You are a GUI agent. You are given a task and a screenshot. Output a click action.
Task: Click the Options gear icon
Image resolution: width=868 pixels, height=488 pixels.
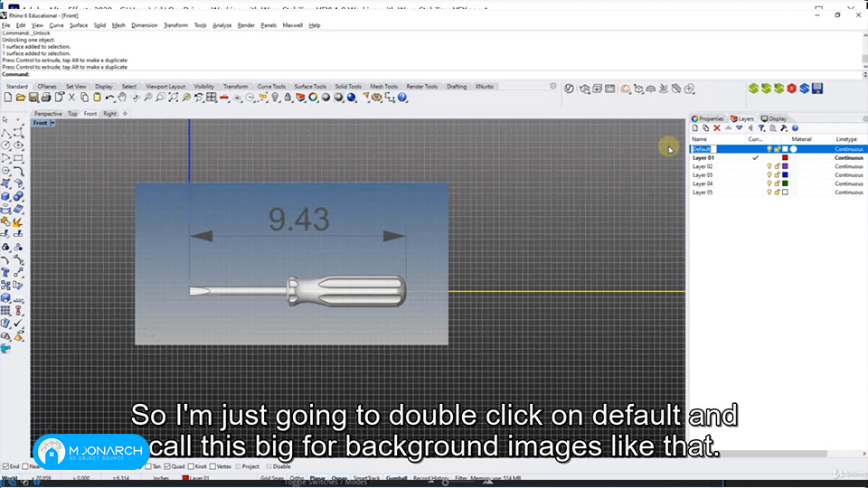click(377, 98)
